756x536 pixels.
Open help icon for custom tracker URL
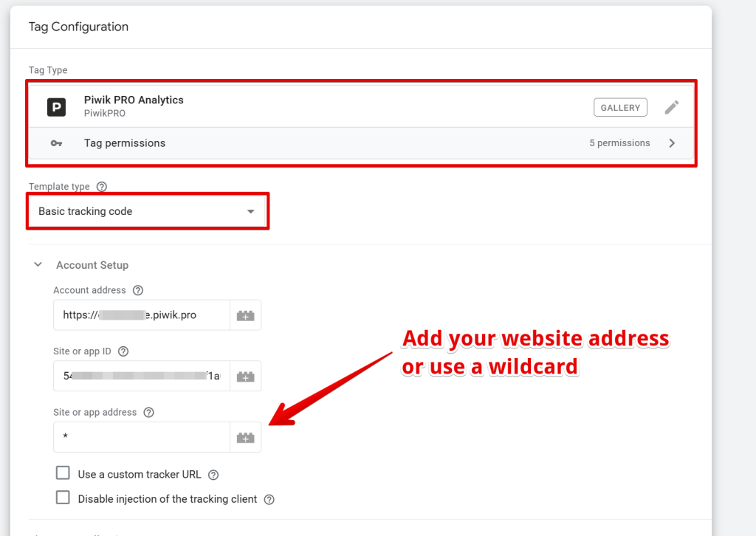pos(213,475)
